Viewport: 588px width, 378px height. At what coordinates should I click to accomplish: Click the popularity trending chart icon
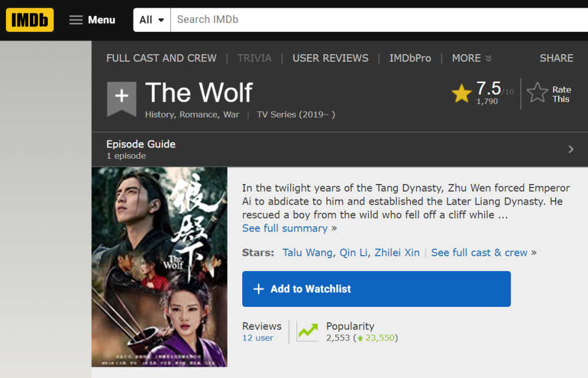[x=308, y=332]
